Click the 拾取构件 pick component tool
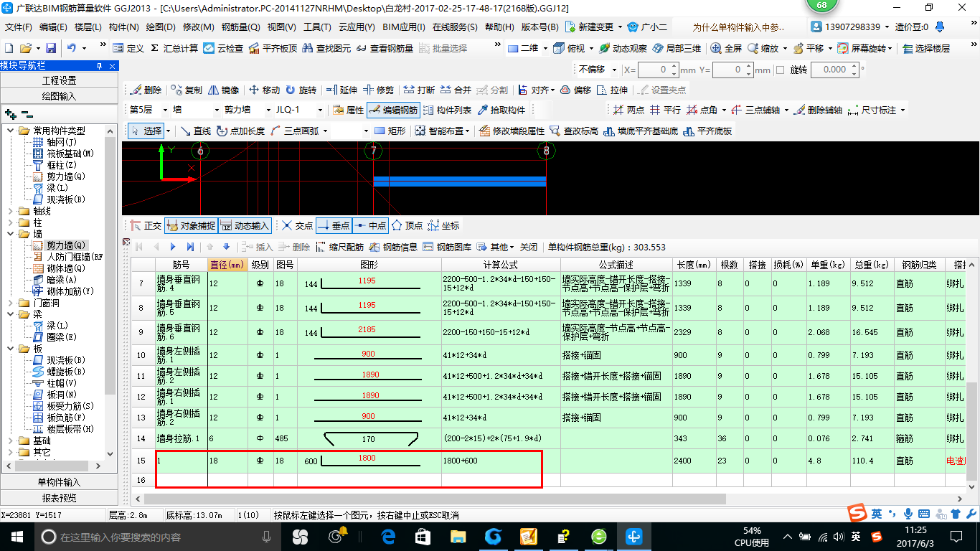 [x=500, y=110]
